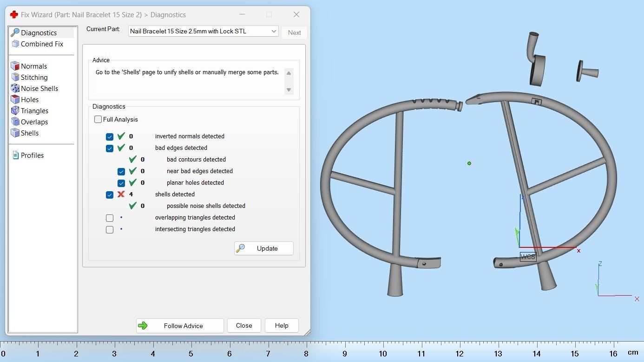Click green checkmark beside inverted normals detected
The width and height of the screenshot is (644, 362).
tap(121, 136)
